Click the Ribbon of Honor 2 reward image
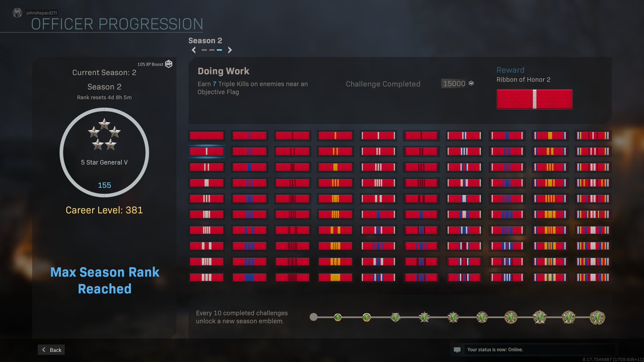The width and height of the screenshot is (644, 362). 535,99
